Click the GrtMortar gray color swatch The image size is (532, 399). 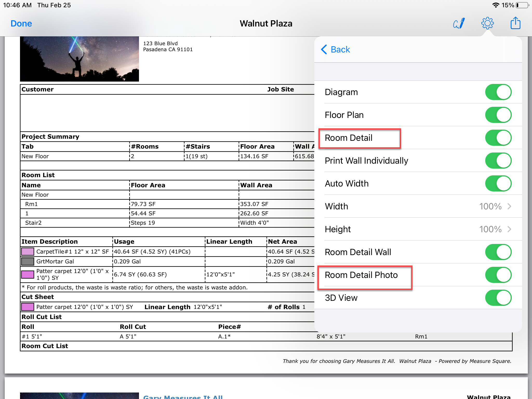click(x=28, y=261)
